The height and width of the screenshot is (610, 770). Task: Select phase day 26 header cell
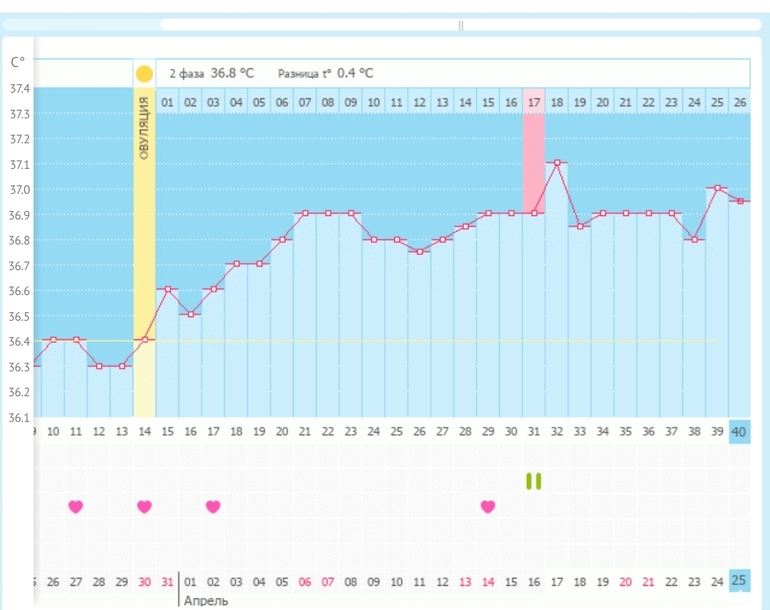point(740,102)
